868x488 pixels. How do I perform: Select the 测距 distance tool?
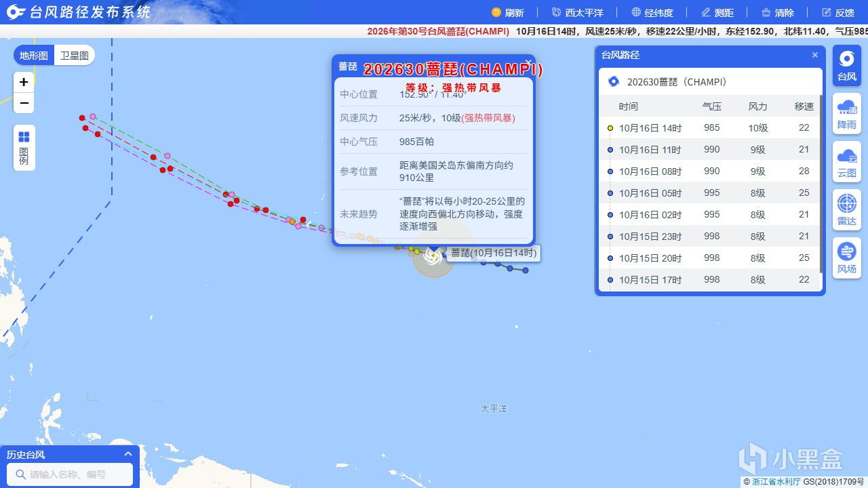[717, 12]
